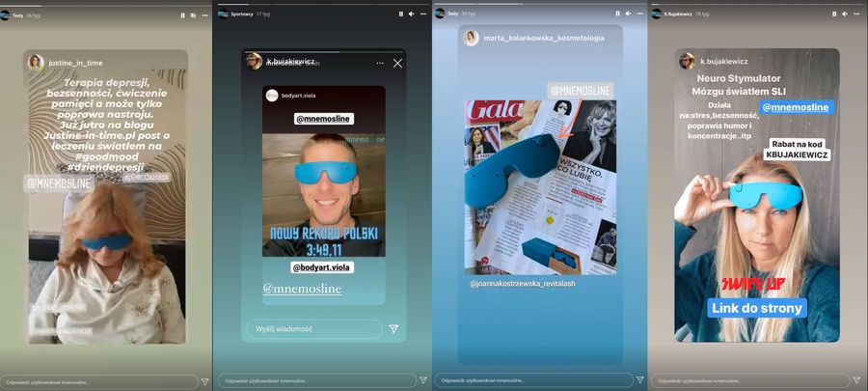
Task: Click the progress bar above Testy 36 tyg.
Action: tap(106, 6)
